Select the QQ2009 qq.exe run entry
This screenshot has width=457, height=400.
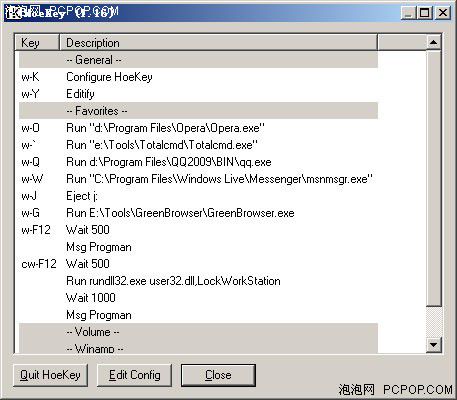pos(198,162)
